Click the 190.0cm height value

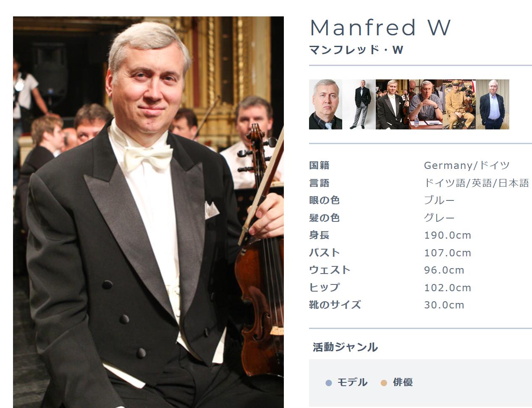click(448, 235)
